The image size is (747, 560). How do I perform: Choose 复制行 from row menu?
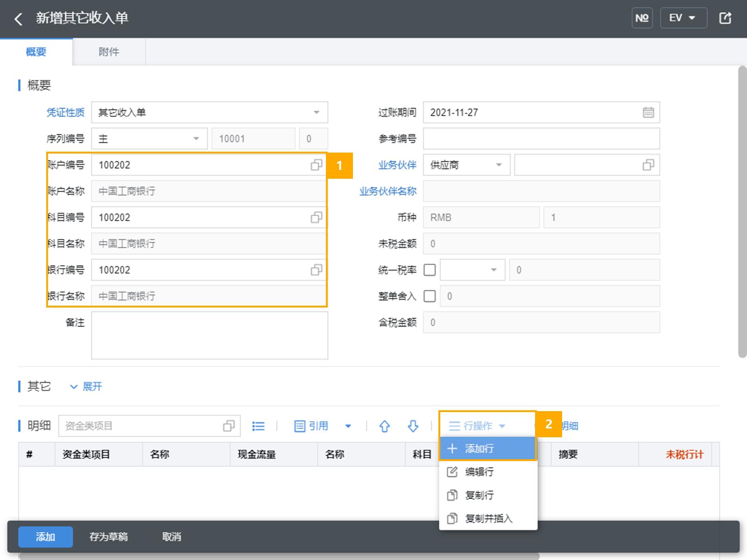click(488, 495)
